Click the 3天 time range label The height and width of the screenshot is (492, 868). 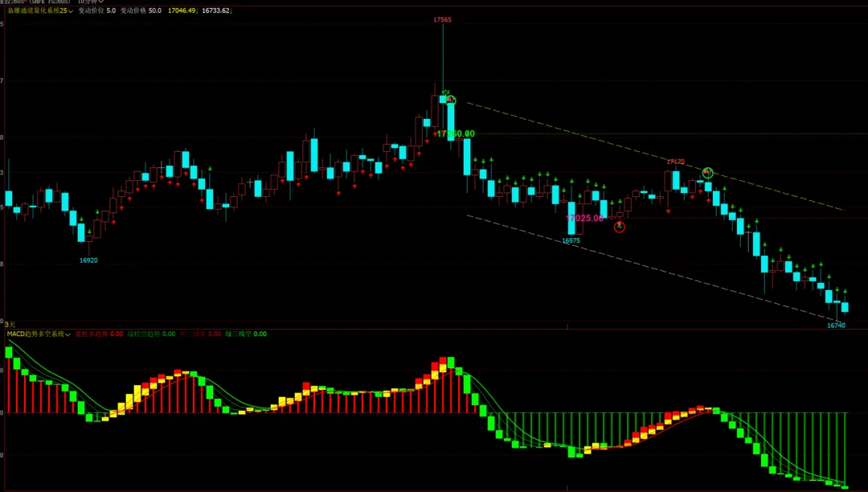pyautogui.click(x=10, y=324)
